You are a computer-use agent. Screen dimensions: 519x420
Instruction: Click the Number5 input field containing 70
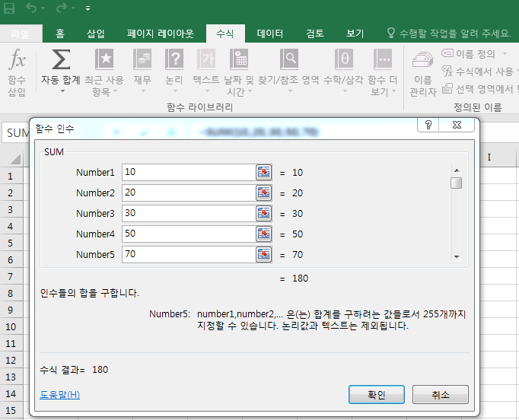pos(189,254)
